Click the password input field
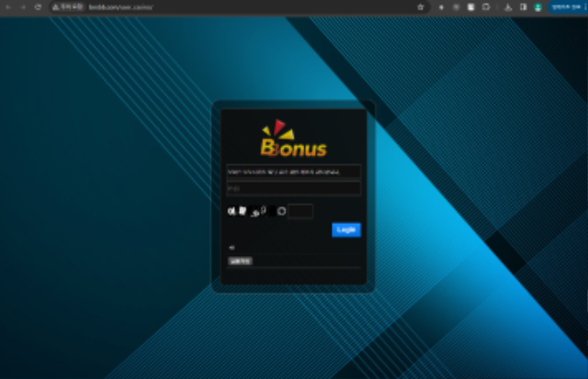 coord(293,188)
